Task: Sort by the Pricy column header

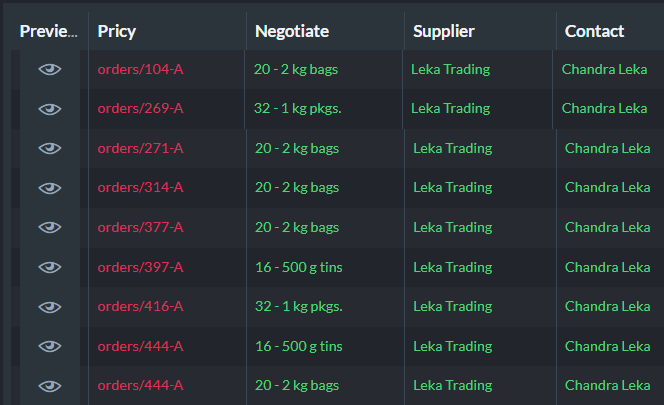Action: 117,31
